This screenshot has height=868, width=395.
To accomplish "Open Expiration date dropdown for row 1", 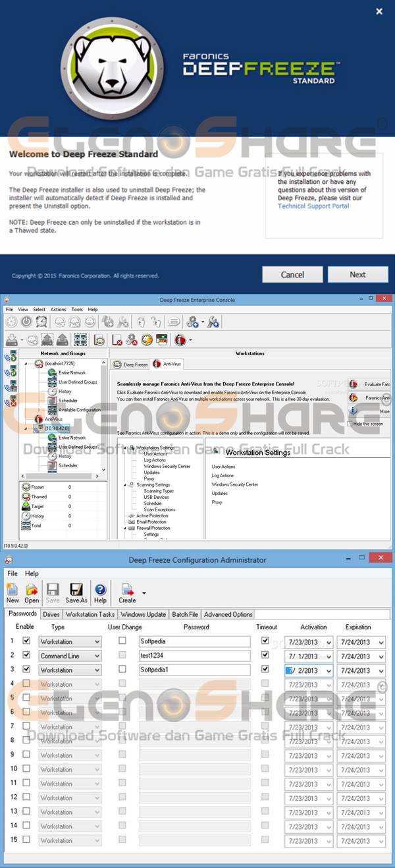I will click(x=381, y=642).
